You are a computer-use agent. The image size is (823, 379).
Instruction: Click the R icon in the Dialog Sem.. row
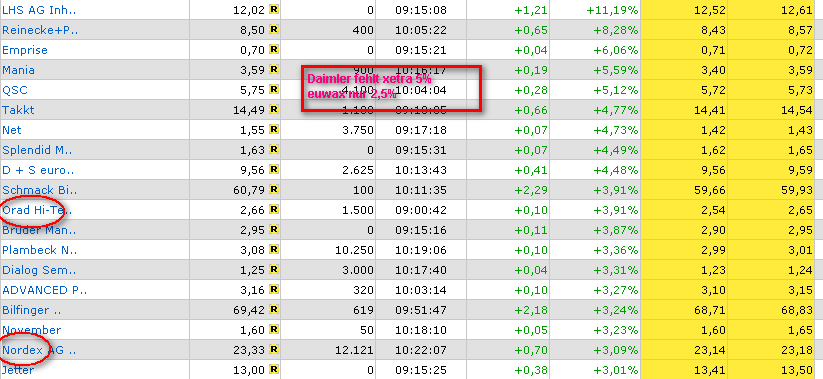click(x=273, y=270)
